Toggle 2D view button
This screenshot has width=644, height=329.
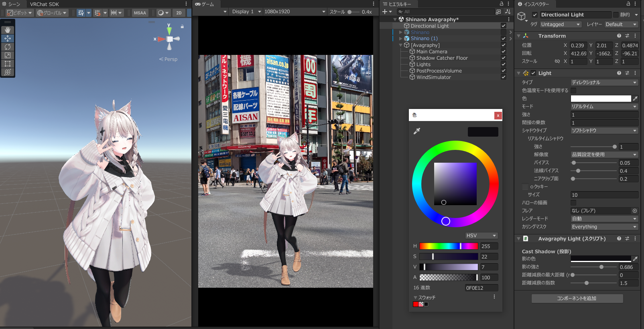coord(179,13)
